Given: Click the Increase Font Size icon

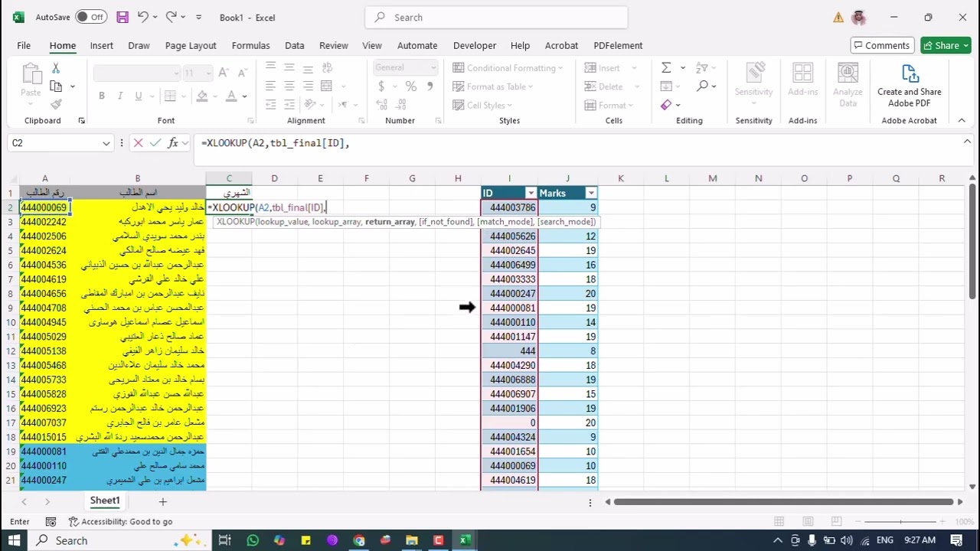Looking at the screenshot, I should pos(224,73).
